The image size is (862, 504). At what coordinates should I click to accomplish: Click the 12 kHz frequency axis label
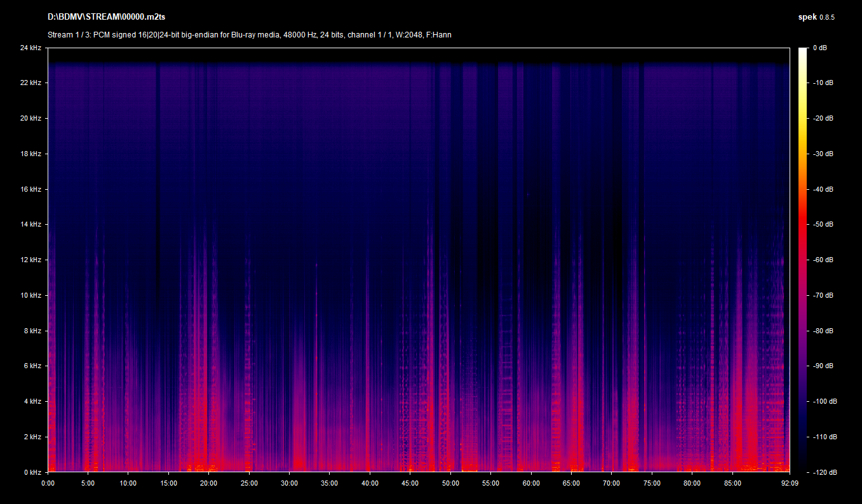click(x=30, y=260)
